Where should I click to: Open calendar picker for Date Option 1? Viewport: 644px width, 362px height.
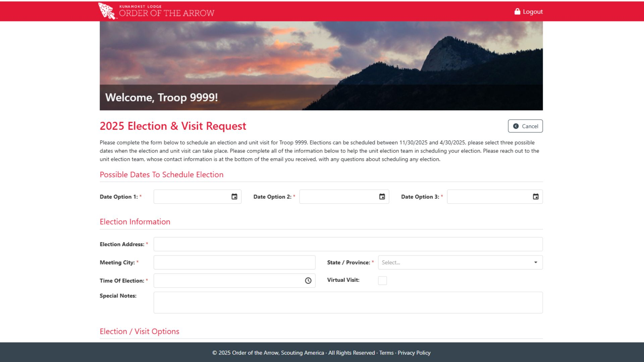click(234, 197)
